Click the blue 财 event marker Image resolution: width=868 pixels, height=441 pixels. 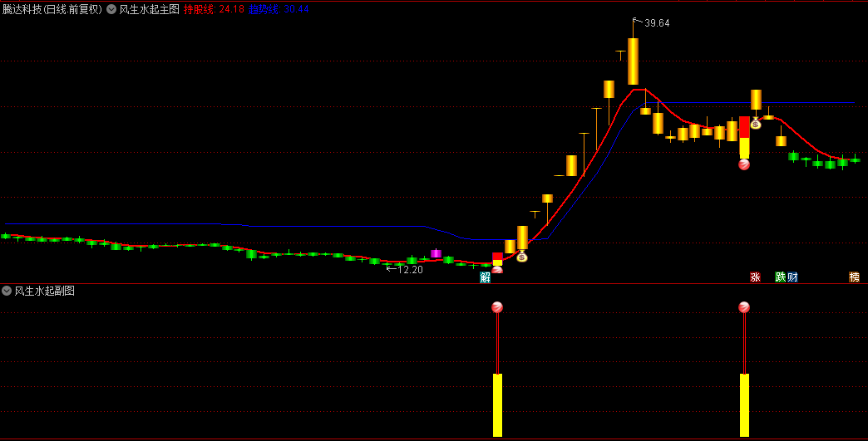coord(792,277)
